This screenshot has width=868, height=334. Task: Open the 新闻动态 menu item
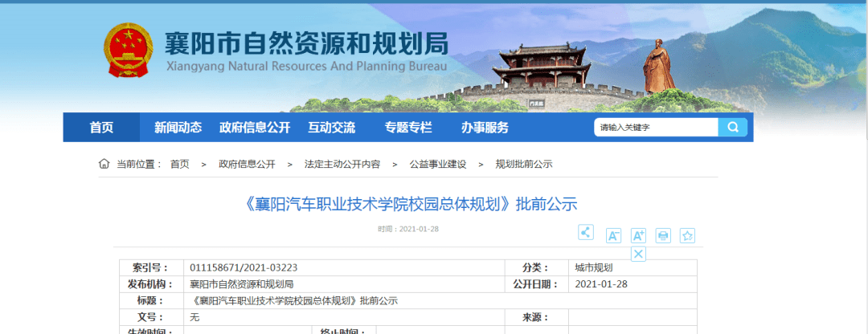point(178,128)
